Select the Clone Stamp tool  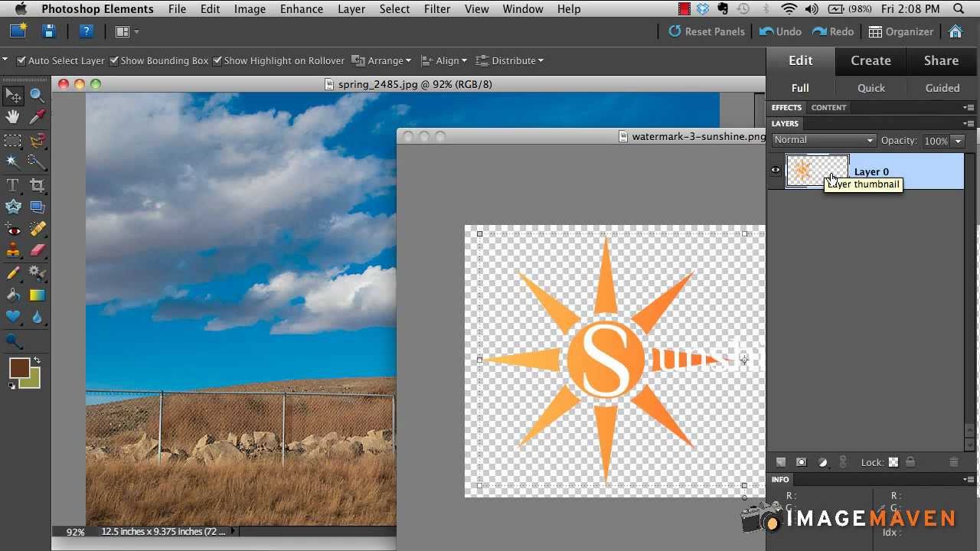tap(13, 250)
